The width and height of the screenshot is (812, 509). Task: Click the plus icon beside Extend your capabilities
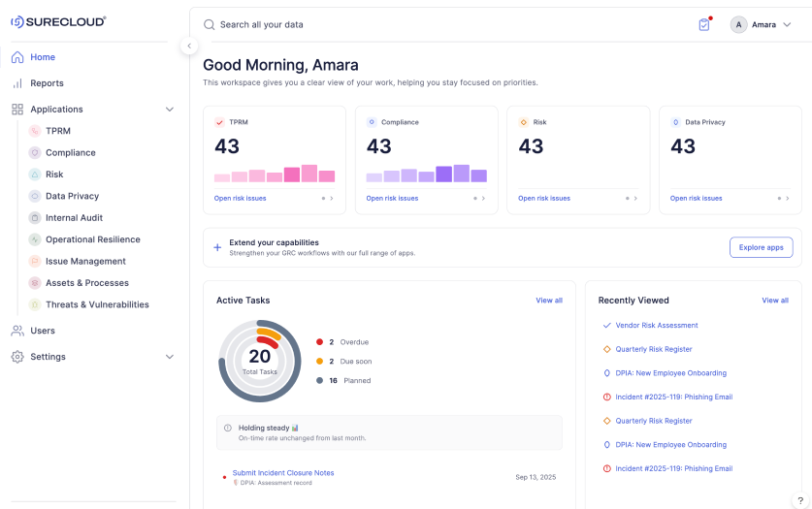217,247
